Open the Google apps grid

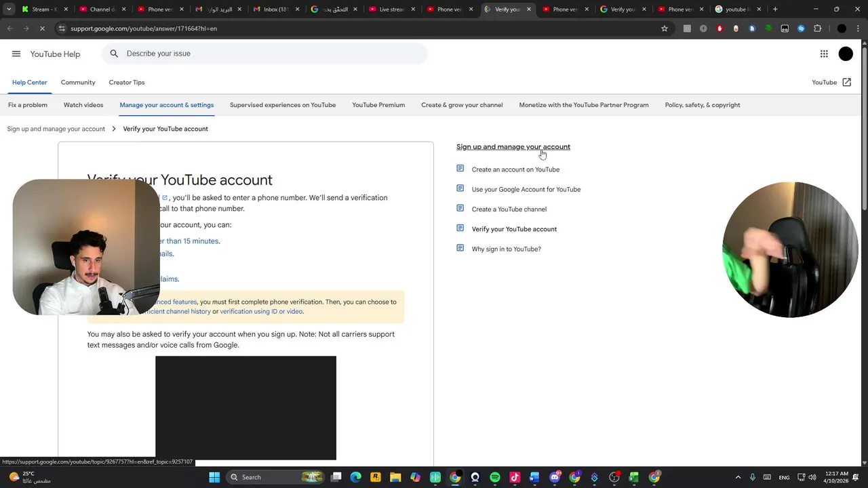point(824,54)
